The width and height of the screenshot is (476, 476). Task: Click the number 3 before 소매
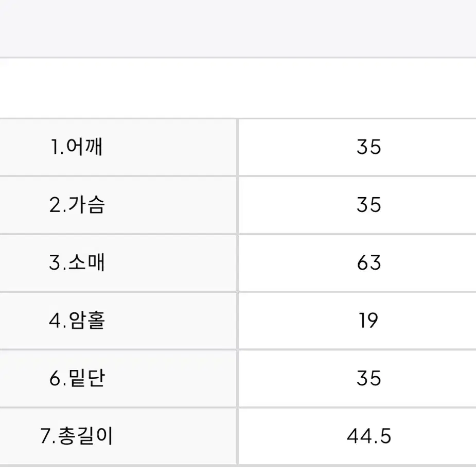(x=55, y=262)
